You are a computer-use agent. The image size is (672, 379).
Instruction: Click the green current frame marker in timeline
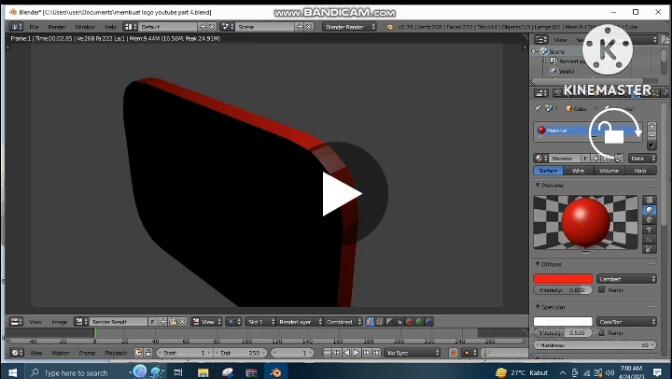tap(95, 334)
